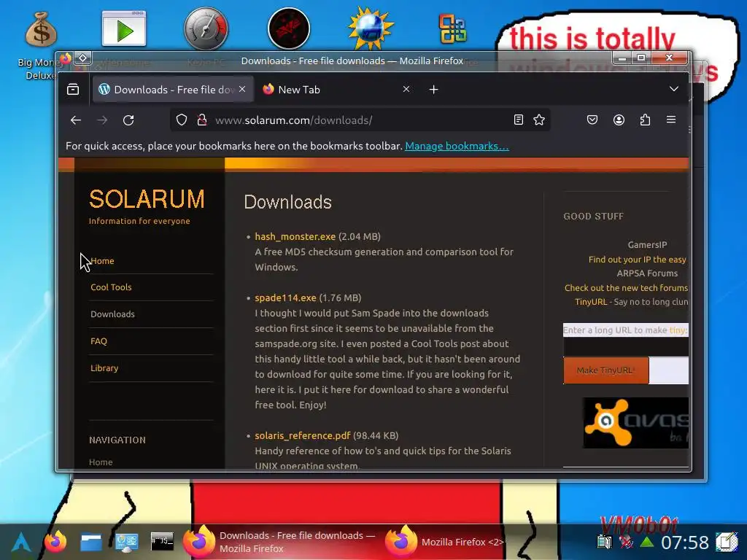Open the Firefox window menu icon in titlebar
The height and width of the screenshot is (560, 747).
pos(65,58)
